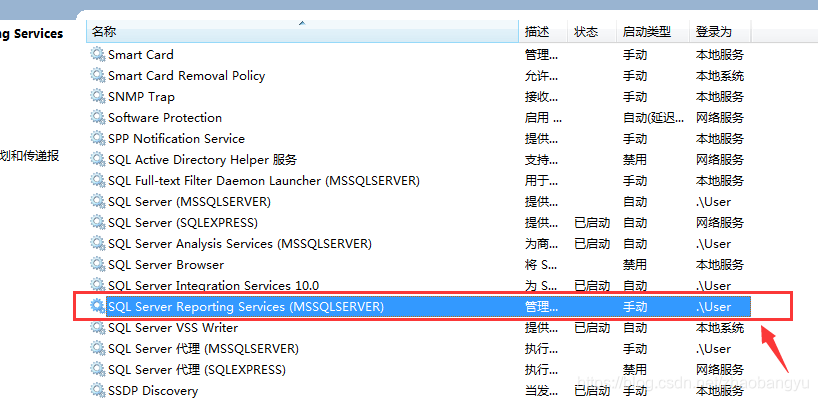Sort by the 状态 column header
This screenshot has height=401, width=818.
(x=592, y=32)
